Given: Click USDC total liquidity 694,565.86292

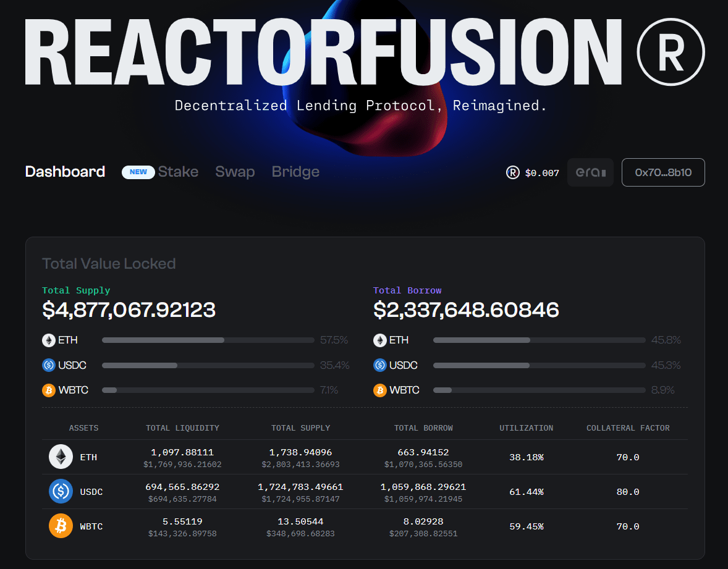Looking at the screenshot, I should click(182, 487).
